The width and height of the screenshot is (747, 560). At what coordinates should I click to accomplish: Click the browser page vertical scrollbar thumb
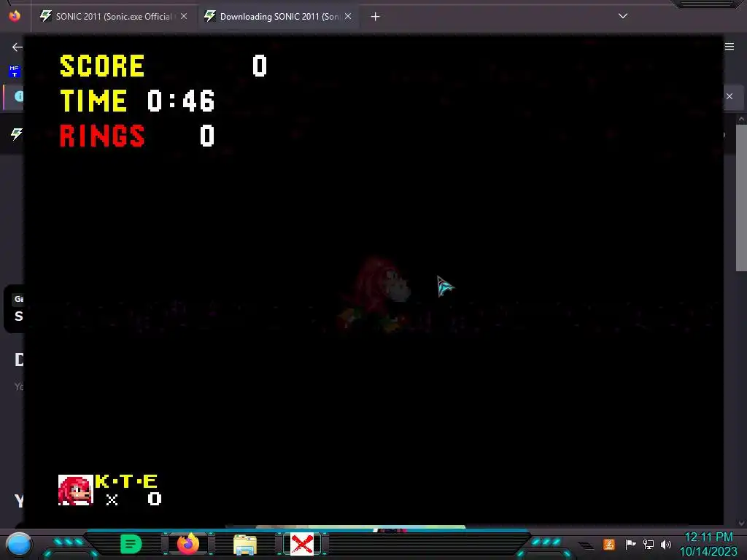[741, 198]
